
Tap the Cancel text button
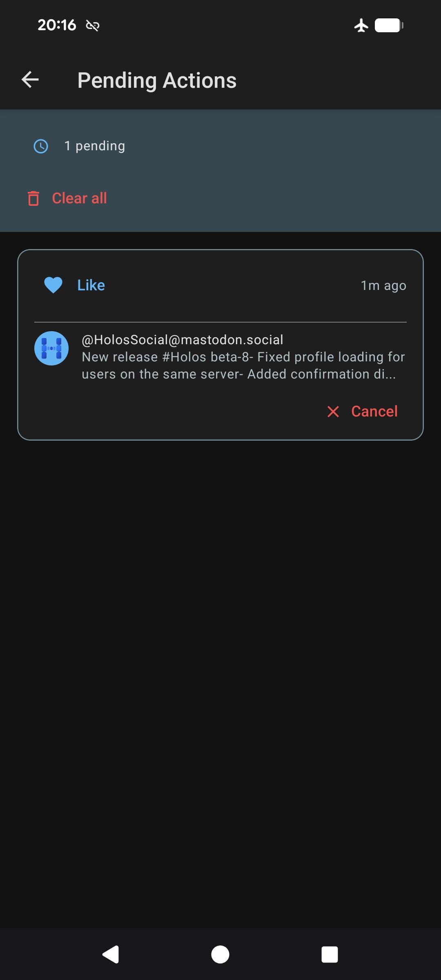374,412
